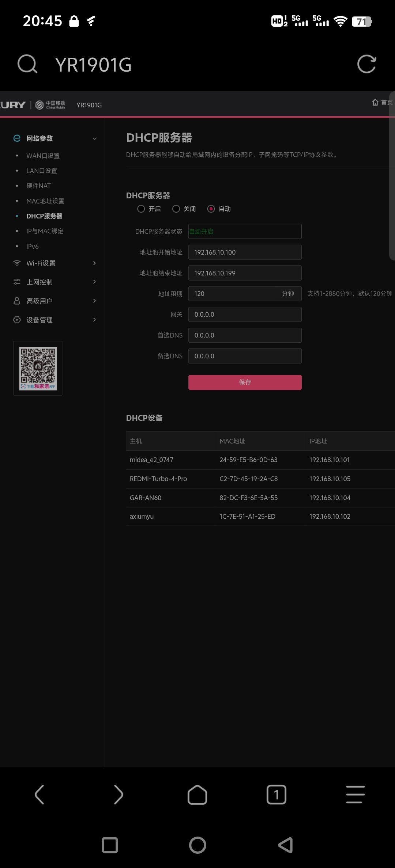The image size is (395, 868).
Task: Open the browser hamburger menu
Action: tap(355, 794)
